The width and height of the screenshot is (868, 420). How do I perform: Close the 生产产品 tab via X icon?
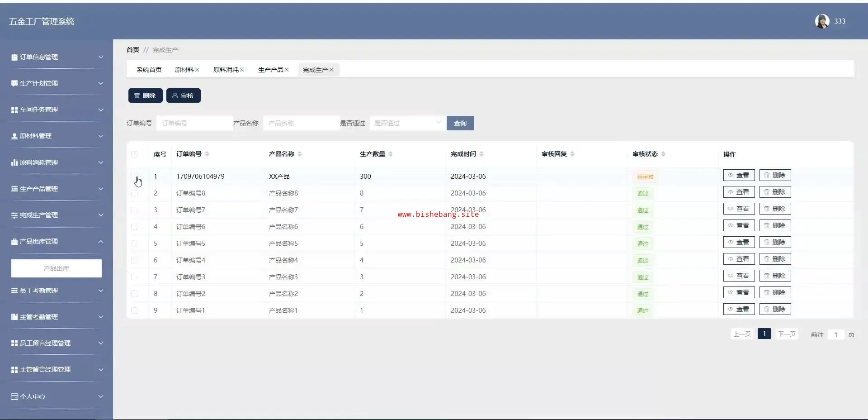tap(287, 70)
